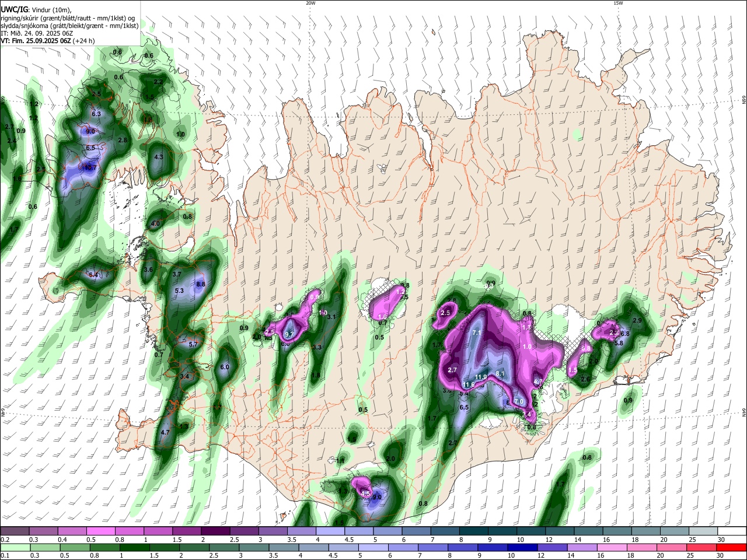
Task: Select upper legend swatch between 0.2 and 0.3
Action: coord(15,531)
